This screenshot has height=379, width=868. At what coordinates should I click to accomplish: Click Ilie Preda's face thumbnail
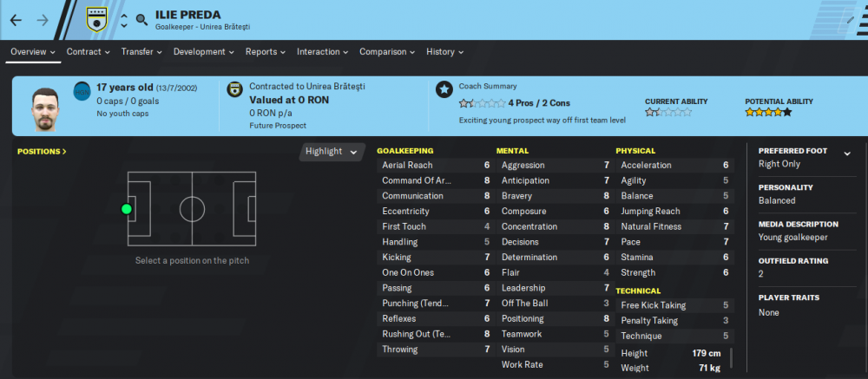45,108
